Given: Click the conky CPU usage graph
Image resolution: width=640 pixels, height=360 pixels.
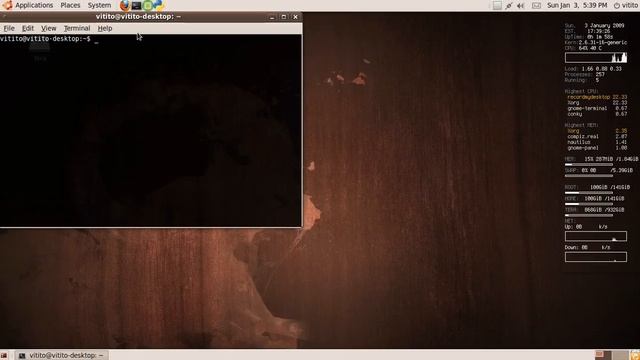Looking at the screenshot, I should pos(596,58).
